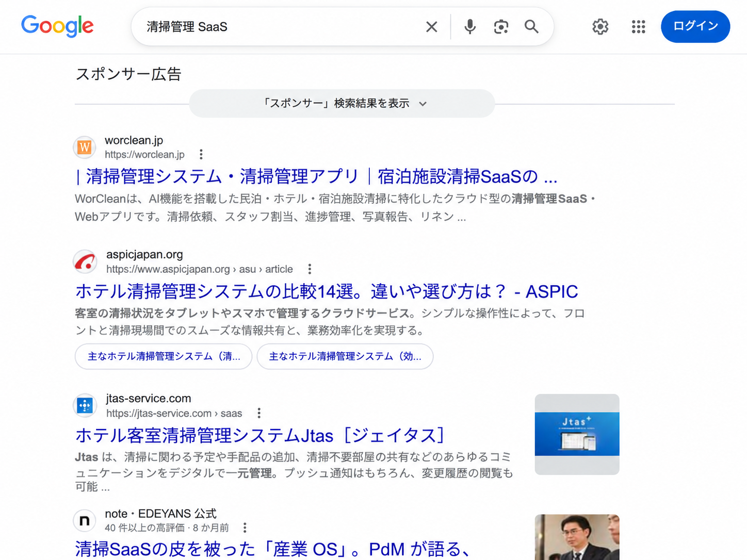Click the 40 件以上の高評価 text
Viewport: 747px width, 560px height.
tap(144, 528)
